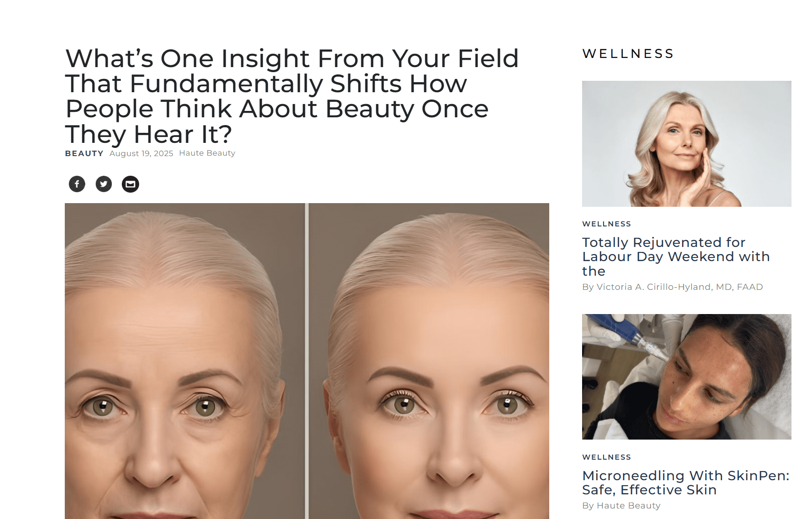Share the article on Facebook

click(x=77, y=184)
